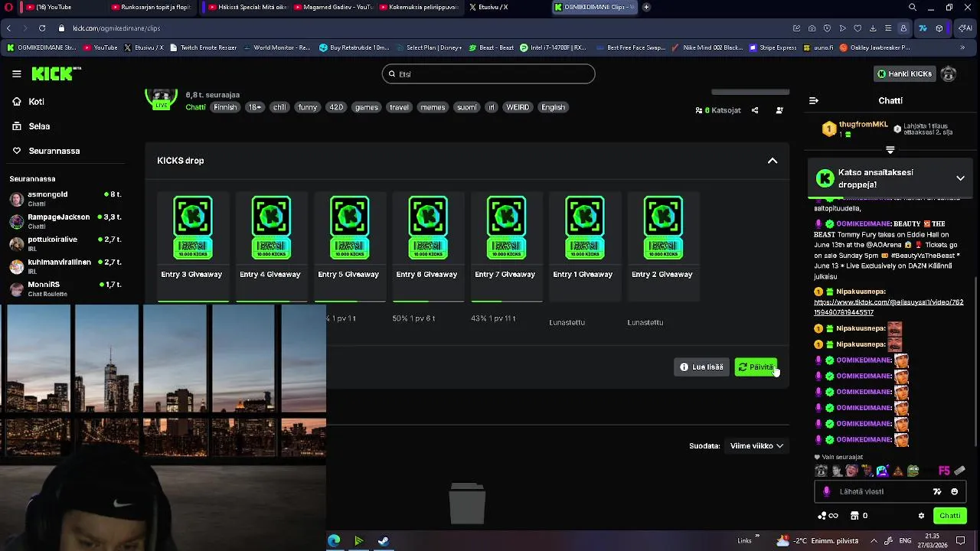Select the 18+ tag
Viewport: 980px width, 551px height.
click(x=255, y=107)
